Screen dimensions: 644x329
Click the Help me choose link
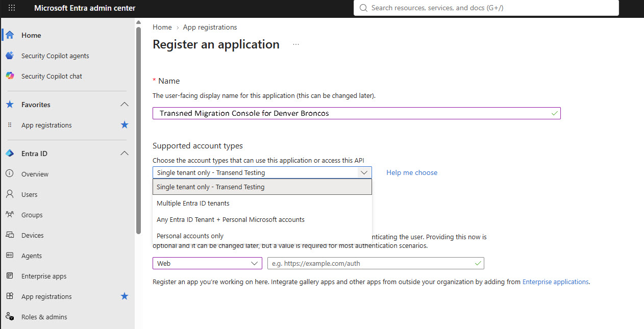(412, 172)
